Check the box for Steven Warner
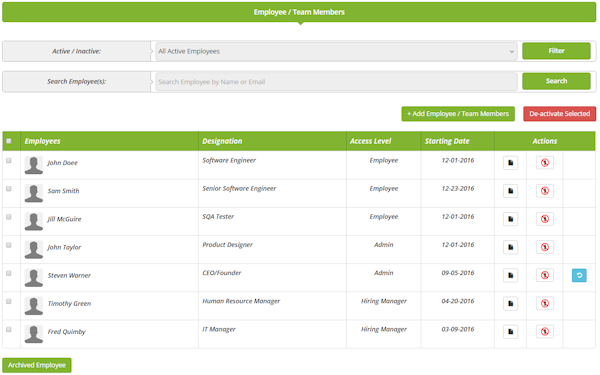This screenshot has width=600, height=375. pyautogui.click(x=9, y=273)
